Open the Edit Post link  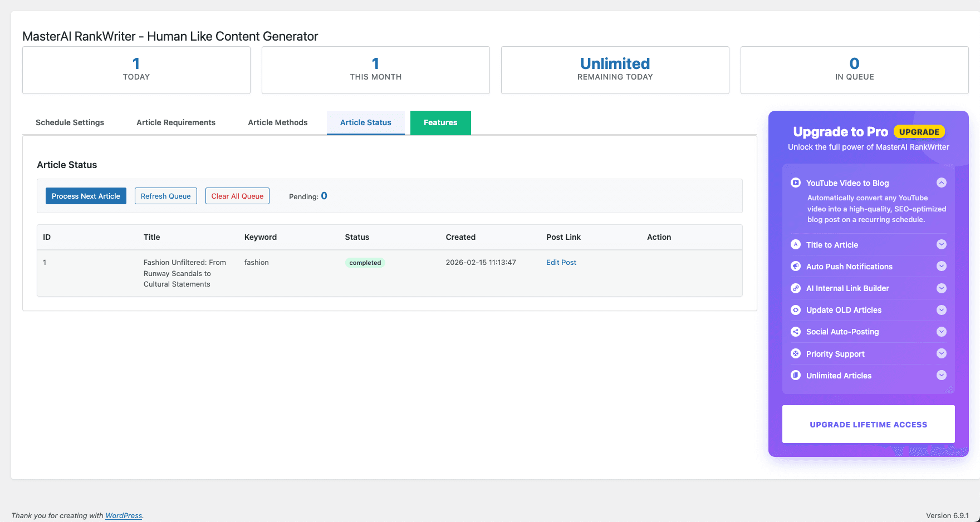coord(561,262)
